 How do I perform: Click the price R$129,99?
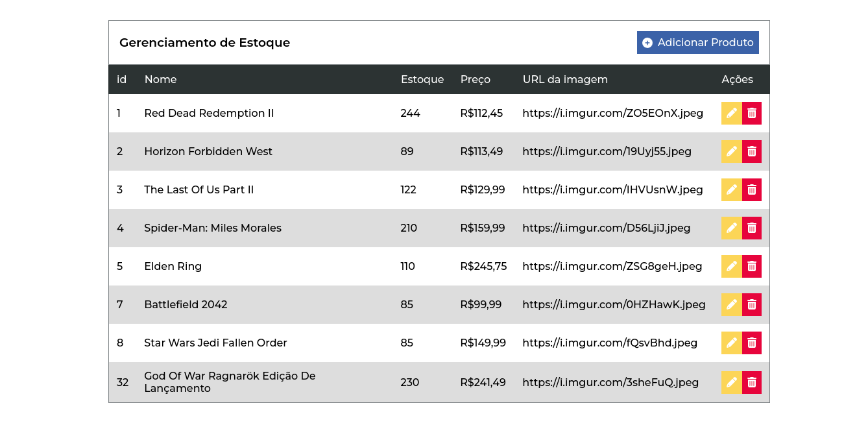(x=483, y=189)
